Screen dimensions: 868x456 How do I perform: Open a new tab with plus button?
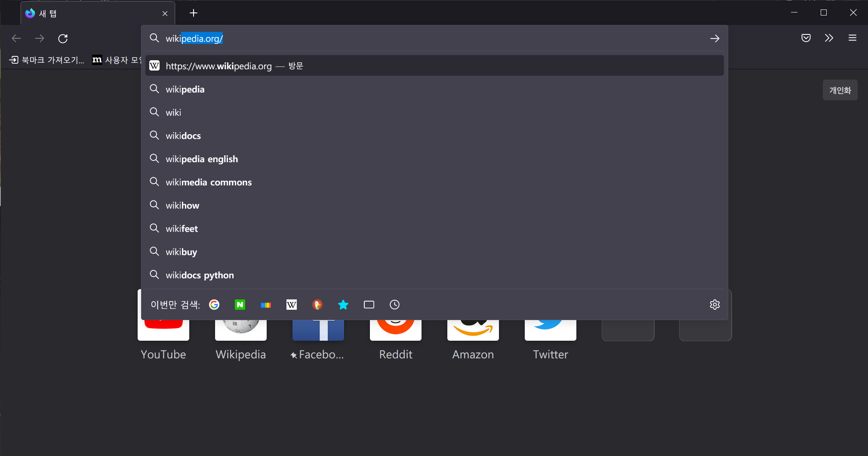[x=194, y=13]
